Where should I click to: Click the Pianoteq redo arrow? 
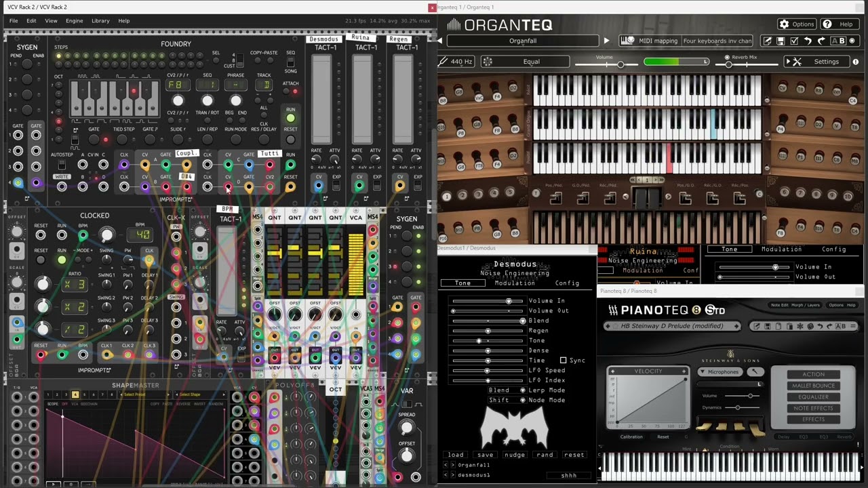[x=830, y=326]
